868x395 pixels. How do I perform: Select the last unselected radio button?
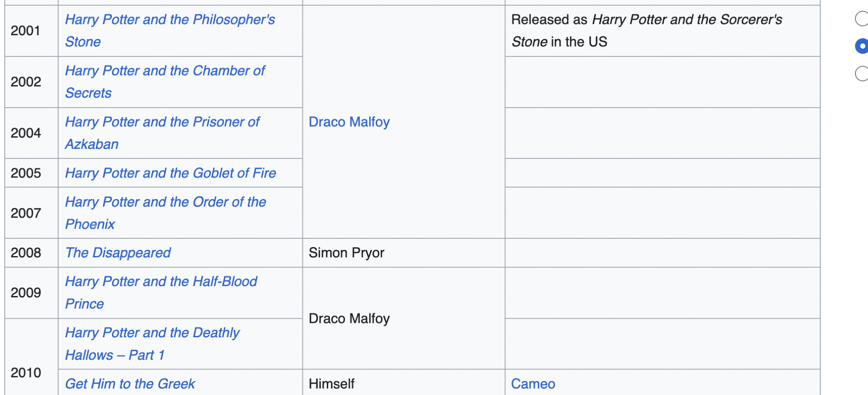tap(862, 73)
